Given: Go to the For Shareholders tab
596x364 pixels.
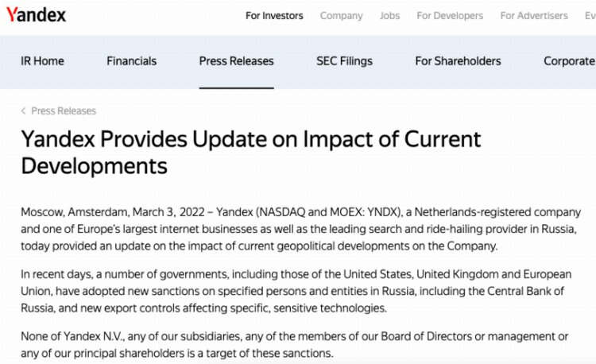Looking at the screenshot, I should [x=458, y=61].
